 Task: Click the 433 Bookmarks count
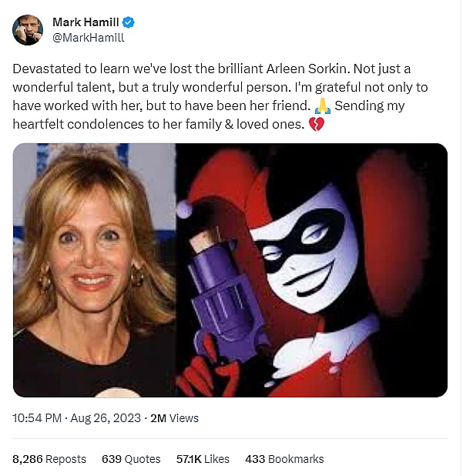pos(284,459)
